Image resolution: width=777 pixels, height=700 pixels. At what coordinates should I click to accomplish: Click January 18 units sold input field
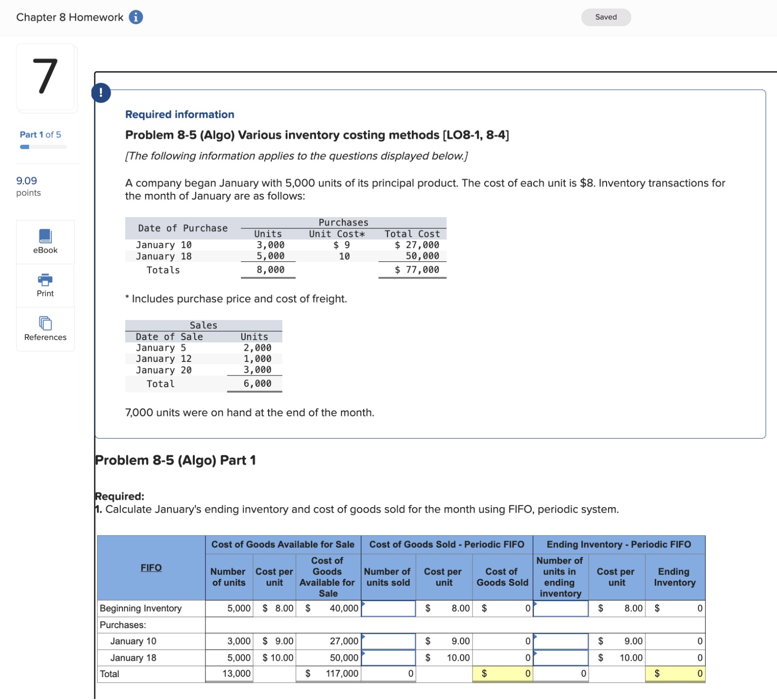(387, 657)
